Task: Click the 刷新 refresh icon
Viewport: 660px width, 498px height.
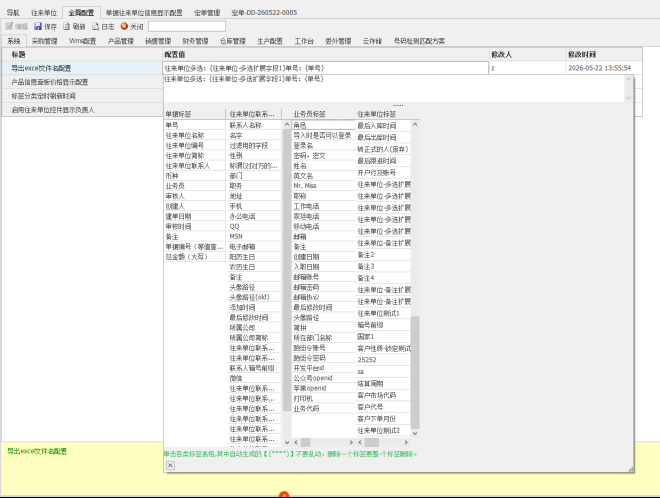Action: click(x=67, y=26)
